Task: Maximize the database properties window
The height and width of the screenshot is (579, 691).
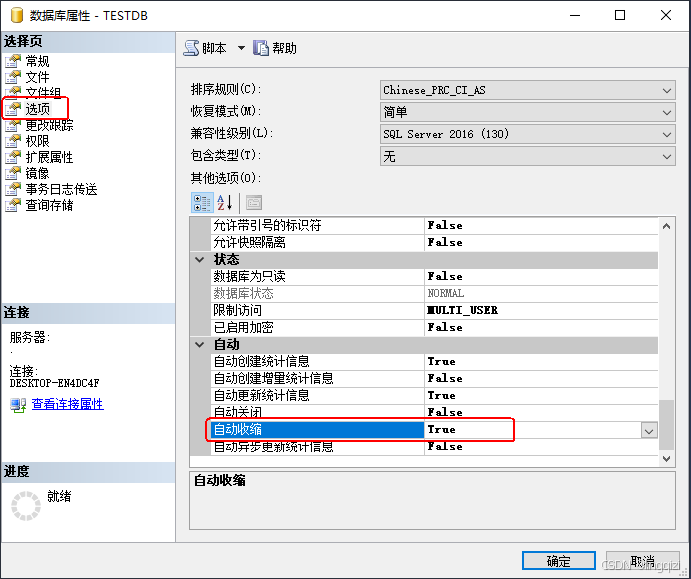Action: tap(620, 15)
